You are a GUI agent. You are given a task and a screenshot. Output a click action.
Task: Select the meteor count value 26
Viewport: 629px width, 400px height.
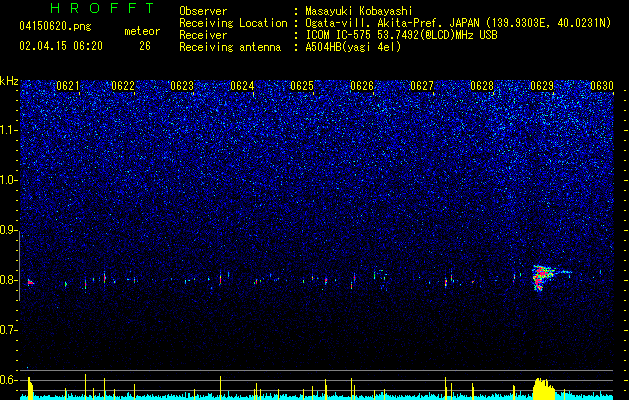[x=145, y=46]
